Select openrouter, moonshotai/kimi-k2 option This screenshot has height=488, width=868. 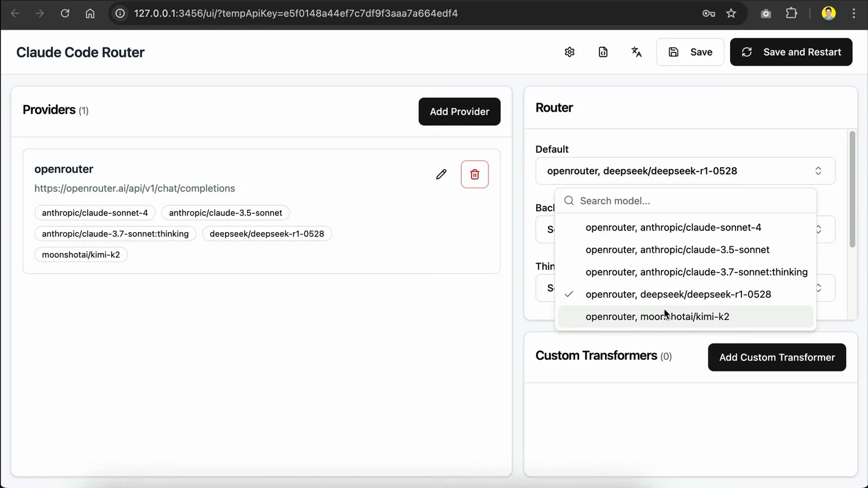coord(686,316)
